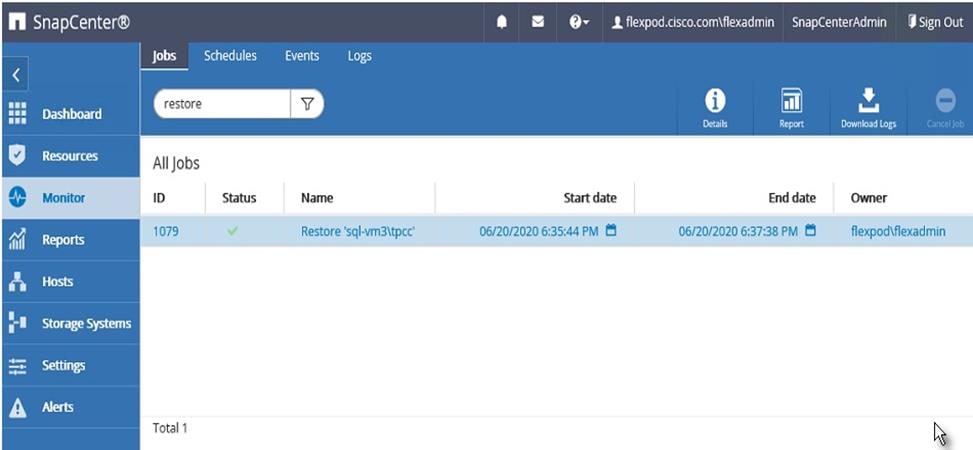Open the Storage Systems page
973x450 pixels.
pos(71,323)
